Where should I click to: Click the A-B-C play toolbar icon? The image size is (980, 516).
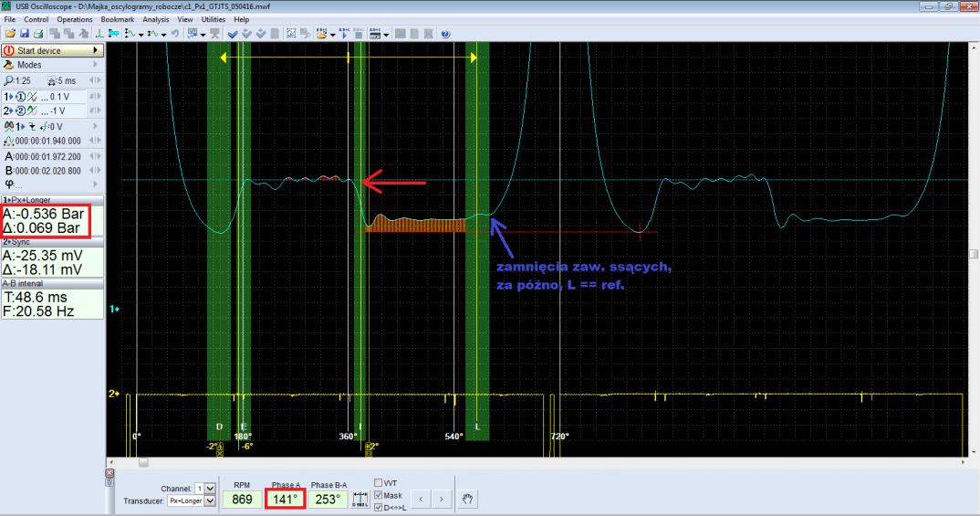click(344, 34)
